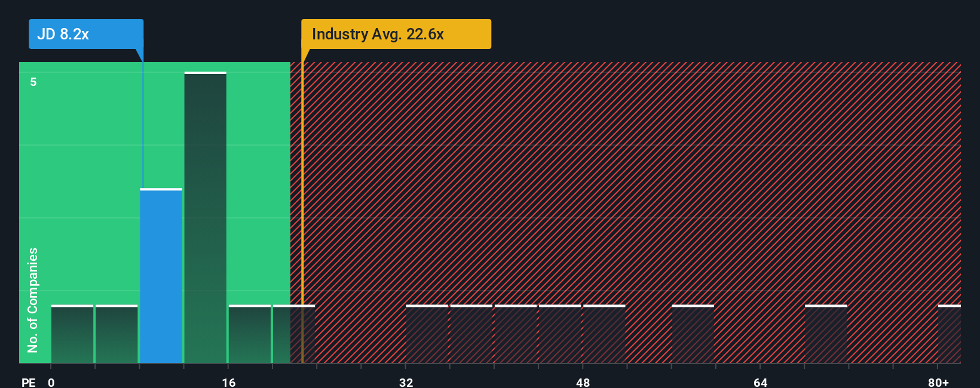This screenshot has height=388, width=980.
Task: Click the x-axis label 80+
Action: coord(938,382)
